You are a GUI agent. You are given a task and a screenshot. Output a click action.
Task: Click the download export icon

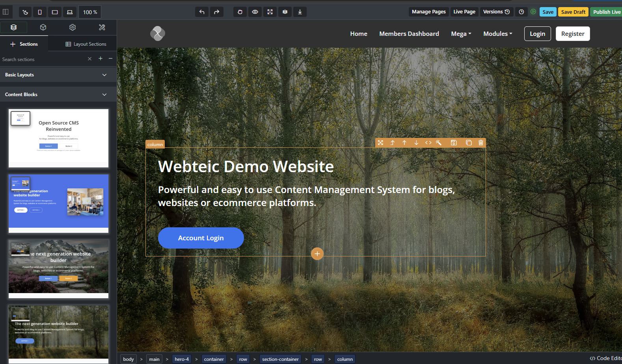pyautogui.click(x=300, y=12)
